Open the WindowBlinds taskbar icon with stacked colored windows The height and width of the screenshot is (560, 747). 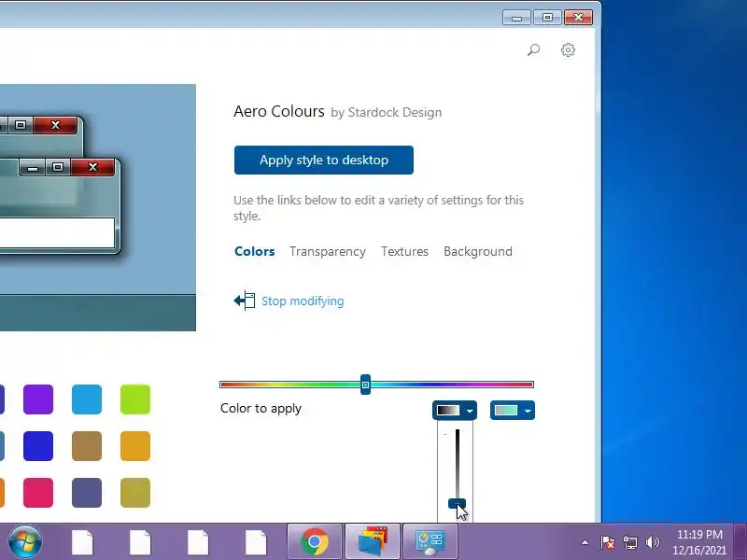click(373, 541)
